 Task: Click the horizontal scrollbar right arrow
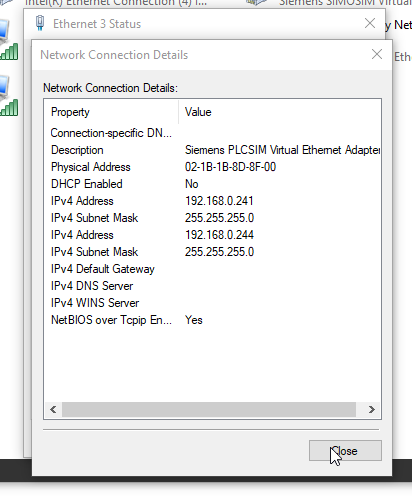click(x=372, y=409)
